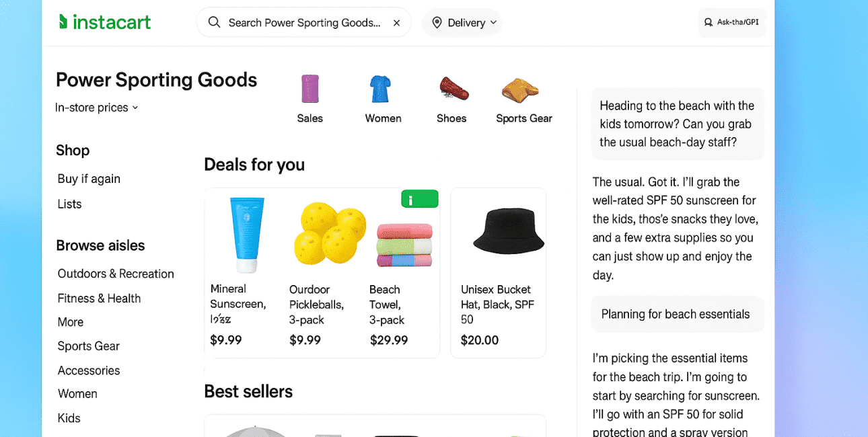
Task: Click the green info badge on deals
Action: coord(419,199)
